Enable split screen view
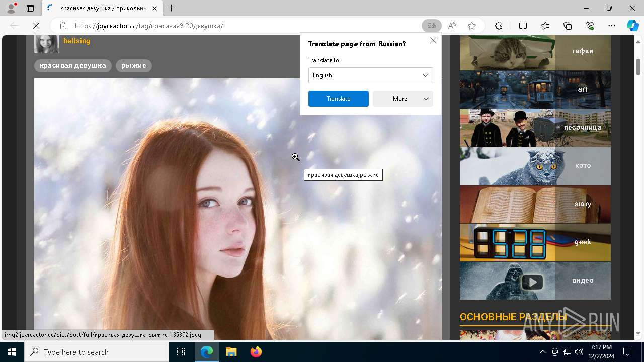Image resolution: width=644 pixels, height=362 pixels. click(523, 26)
